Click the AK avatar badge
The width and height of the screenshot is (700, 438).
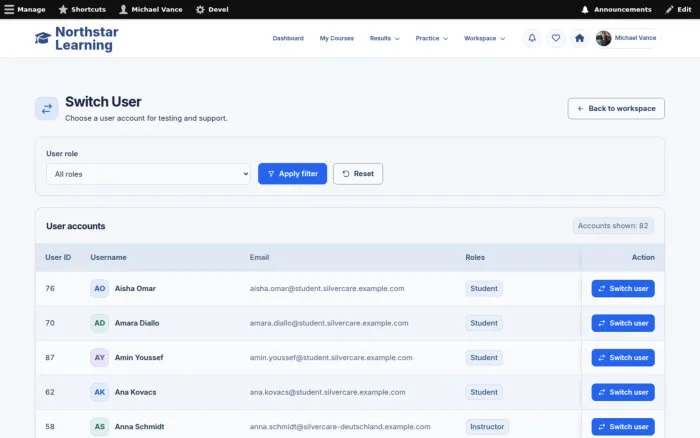click(100, 392)
